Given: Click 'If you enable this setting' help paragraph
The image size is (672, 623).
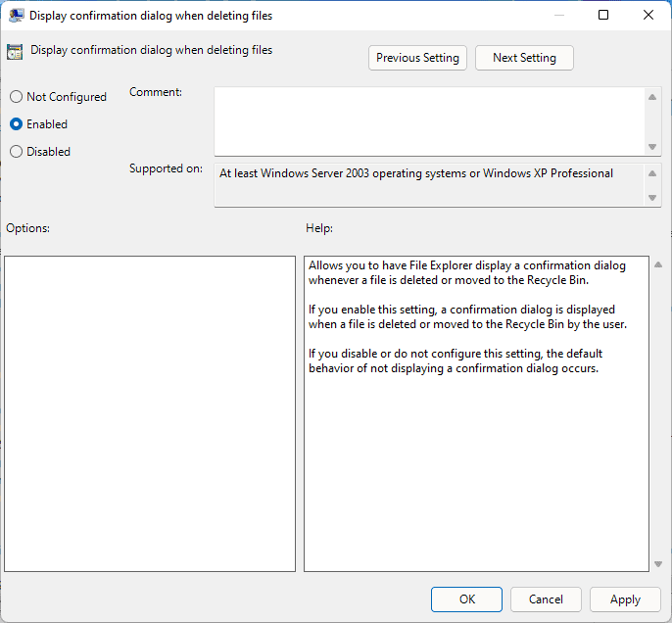Looking at the screenshot, I should pos(467,316).
